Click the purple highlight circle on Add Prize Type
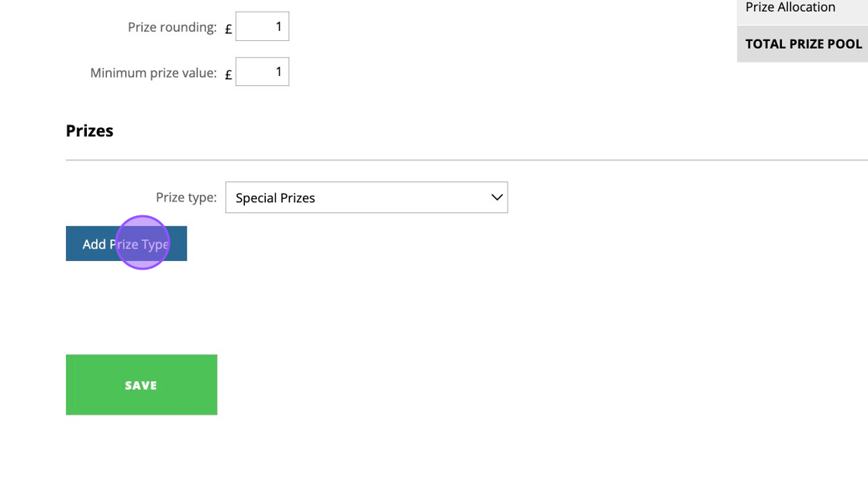 pyautogui.click(x=143, y=242)
